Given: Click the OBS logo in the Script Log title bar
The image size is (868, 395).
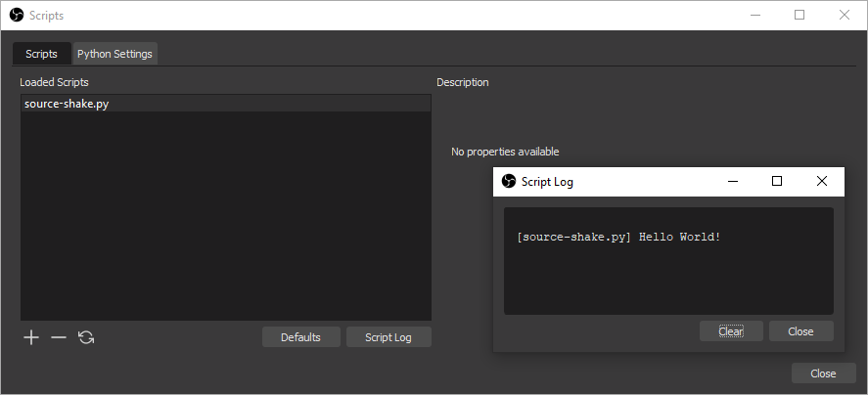Looking at the screenshot, I should (x=509, y=181).
